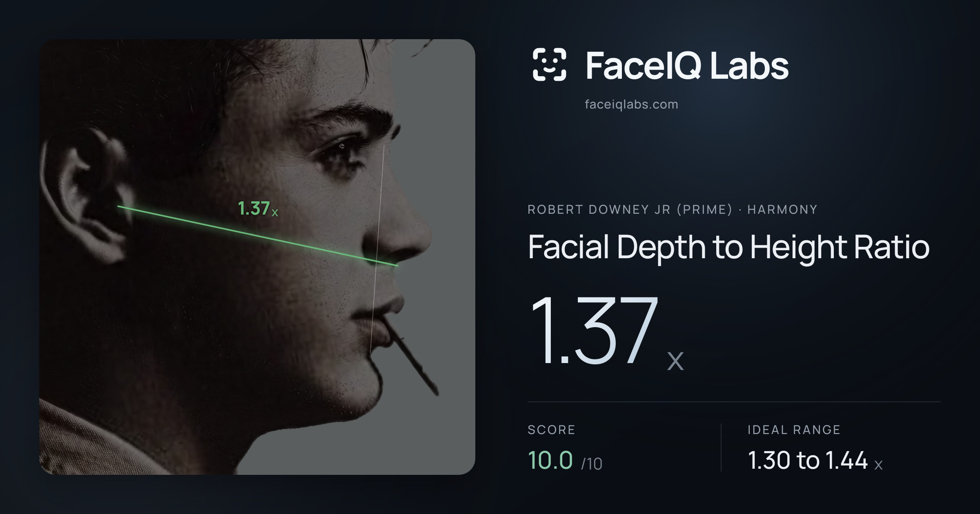Click the FaceIQ Labs face-scan logo icon
Image resolution: width=980 pixels, height=514 pixels.
(549, 64)
